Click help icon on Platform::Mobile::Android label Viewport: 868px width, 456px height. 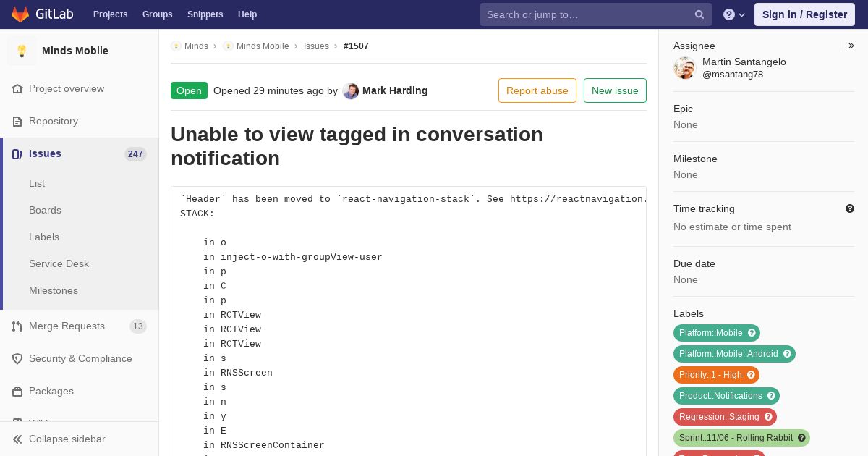click(x=787, y=354)
